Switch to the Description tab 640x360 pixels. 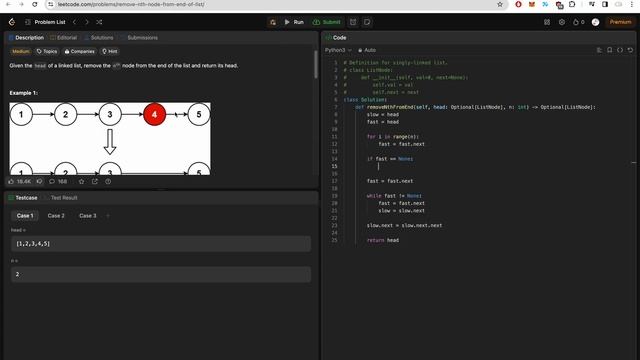[26, 38]
